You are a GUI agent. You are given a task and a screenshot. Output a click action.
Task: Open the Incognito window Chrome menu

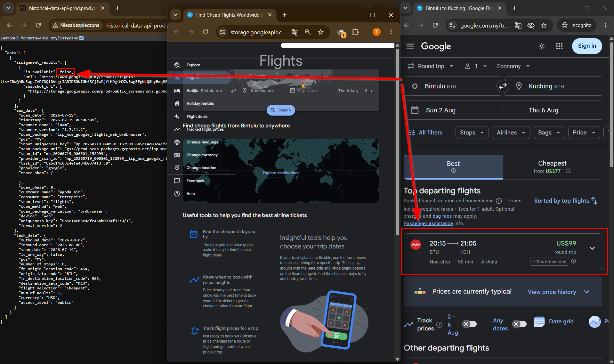pyautogui.click(x=605, y=25)
